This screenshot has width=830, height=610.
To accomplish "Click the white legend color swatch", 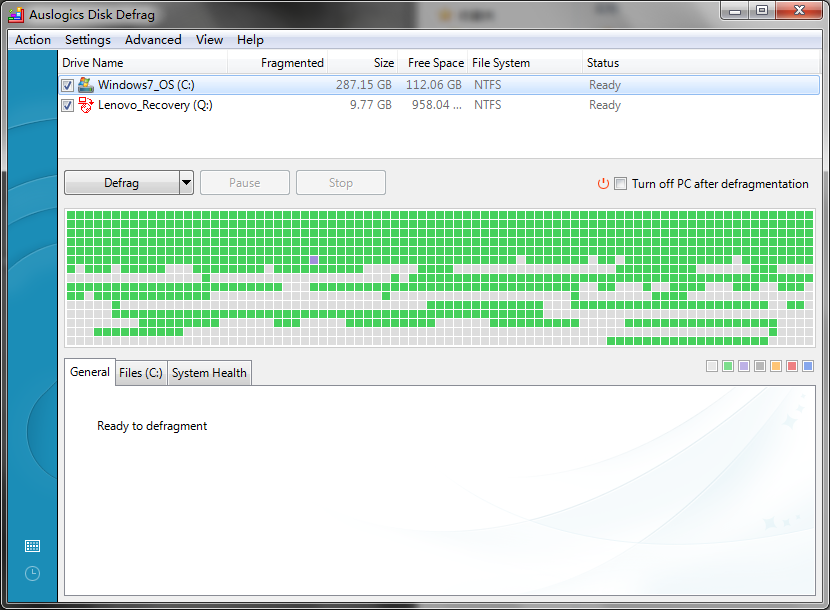I will 712,366.
